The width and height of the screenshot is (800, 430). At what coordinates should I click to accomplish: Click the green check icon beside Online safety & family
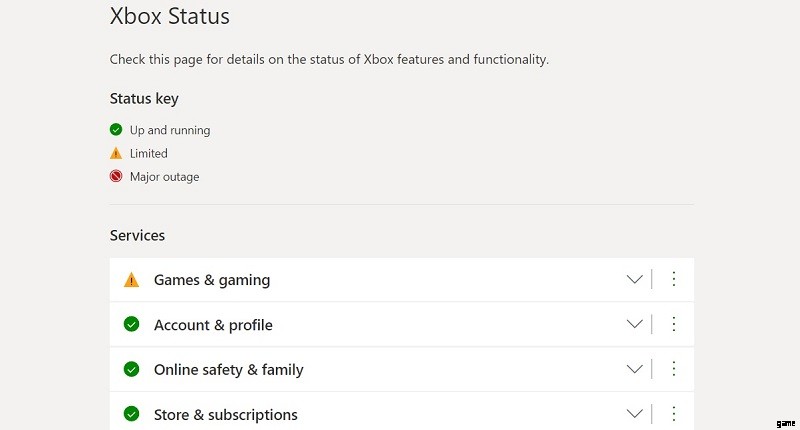132,369
